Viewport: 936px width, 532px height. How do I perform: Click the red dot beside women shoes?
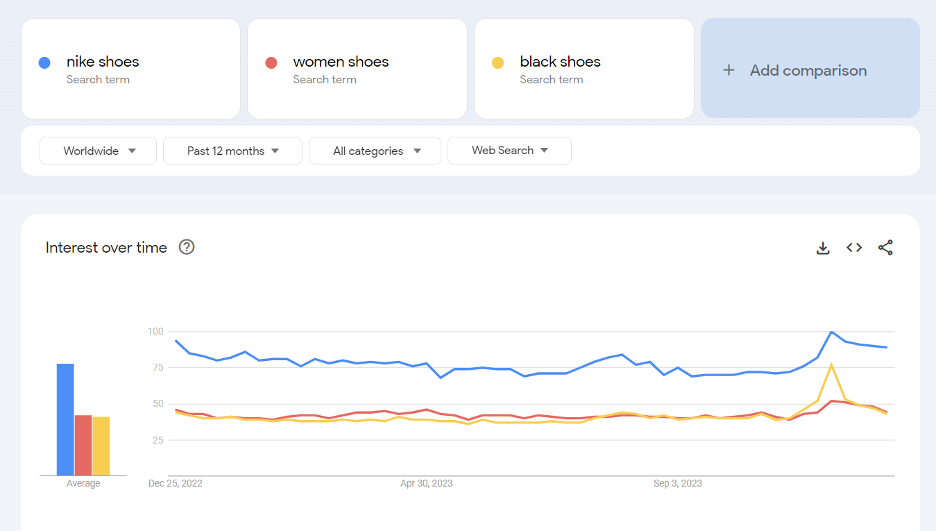tap(271, 63)
